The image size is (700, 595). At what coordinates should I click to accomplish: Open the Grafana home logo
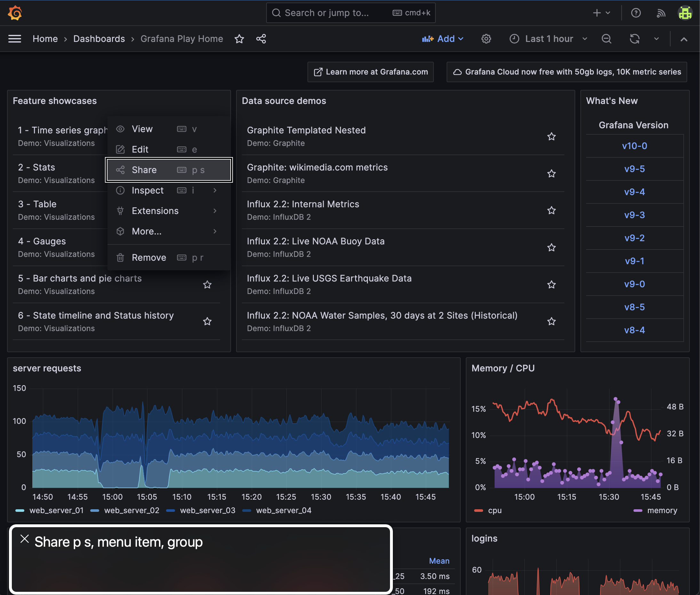point(14,13)
